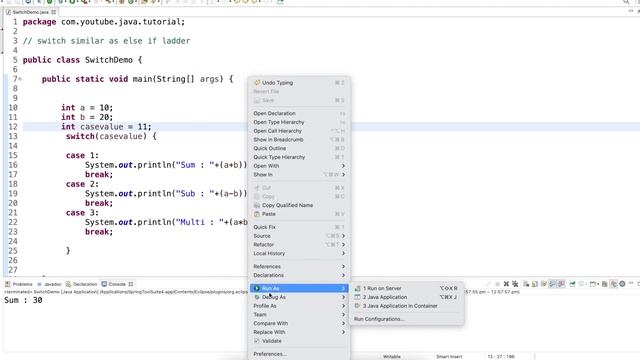
Task: Click the highlighted Run As menu item
Action: (299, 288)
